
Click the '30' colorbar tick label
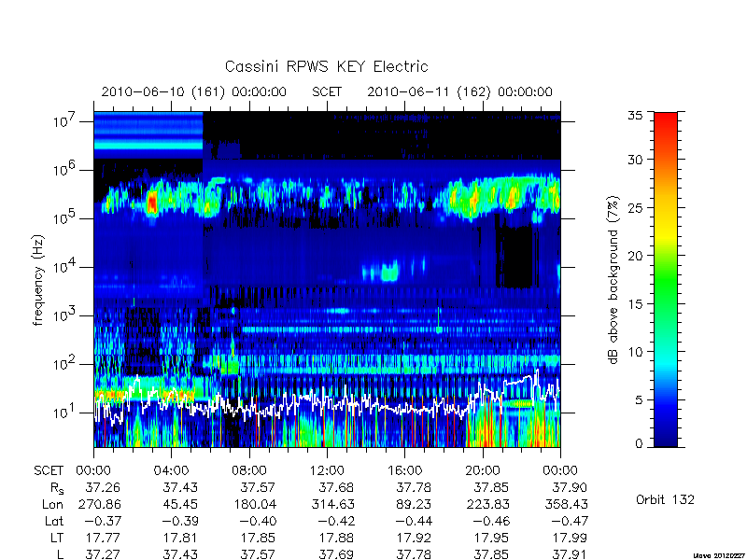click(635, 159)
